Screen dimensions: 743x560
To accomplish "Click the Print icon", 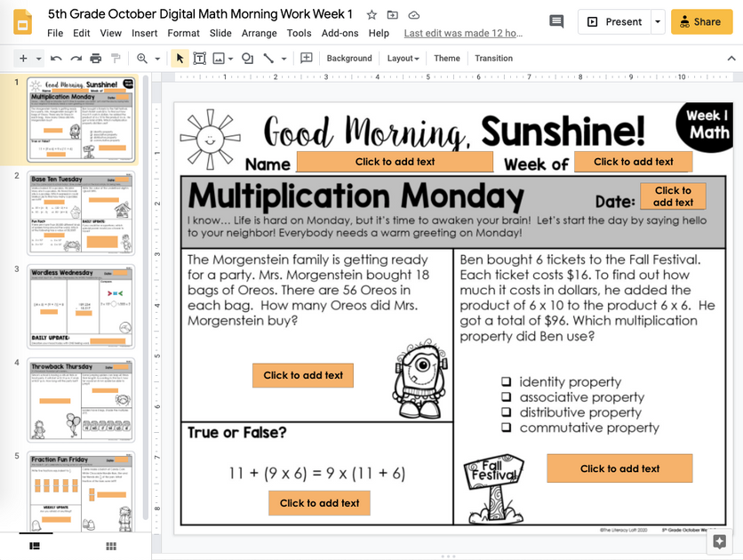I will (95, 59).
